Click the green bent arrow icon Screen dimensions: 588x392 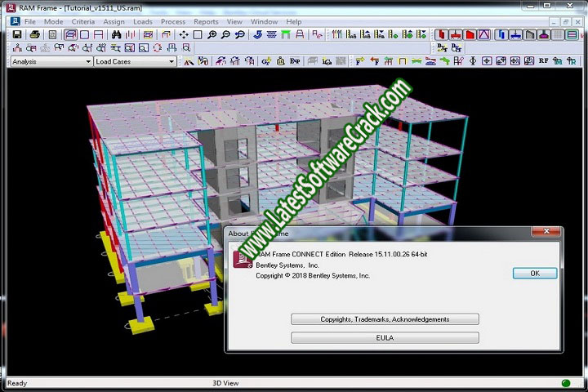[445, 60]
